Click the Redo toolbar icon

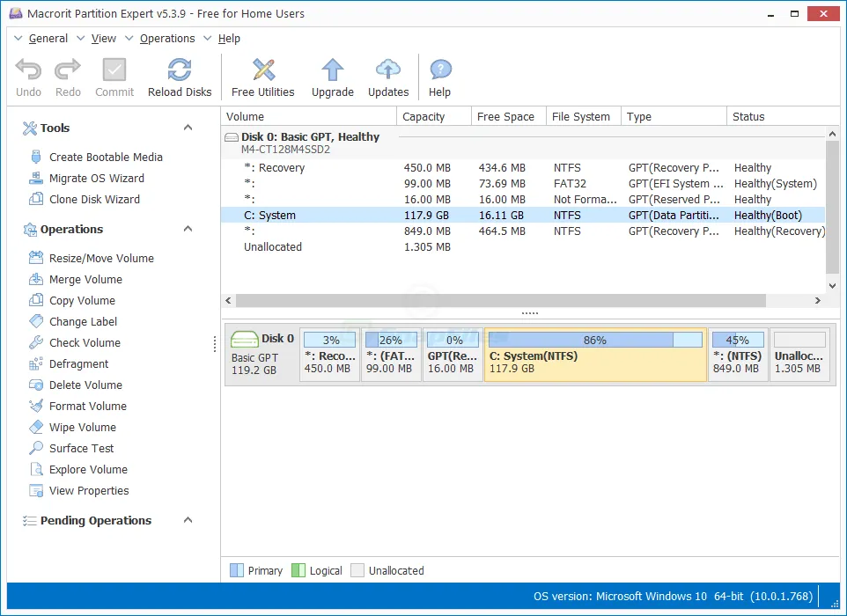click(68, 70)
